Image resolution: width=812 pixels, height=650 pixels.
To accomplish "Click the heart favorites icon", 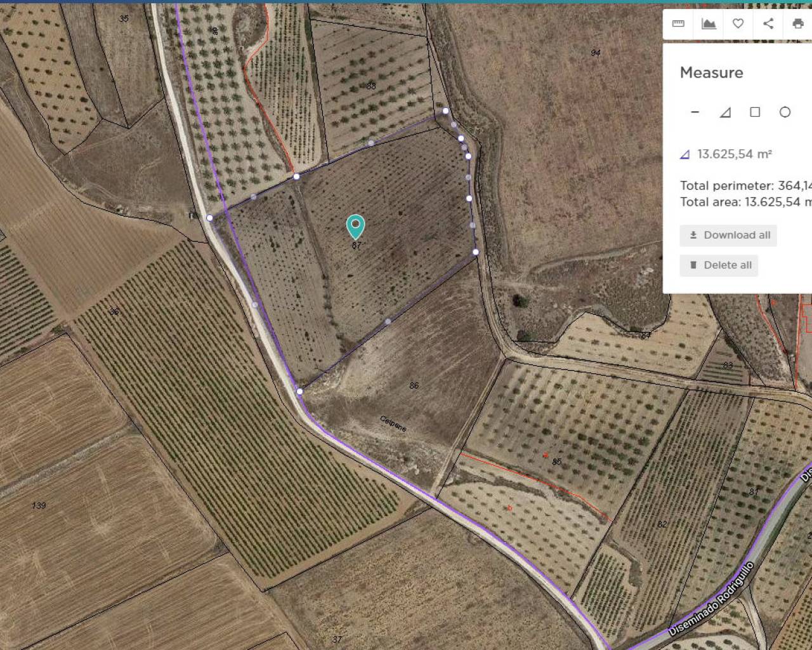I will click(x=738, y=24).
